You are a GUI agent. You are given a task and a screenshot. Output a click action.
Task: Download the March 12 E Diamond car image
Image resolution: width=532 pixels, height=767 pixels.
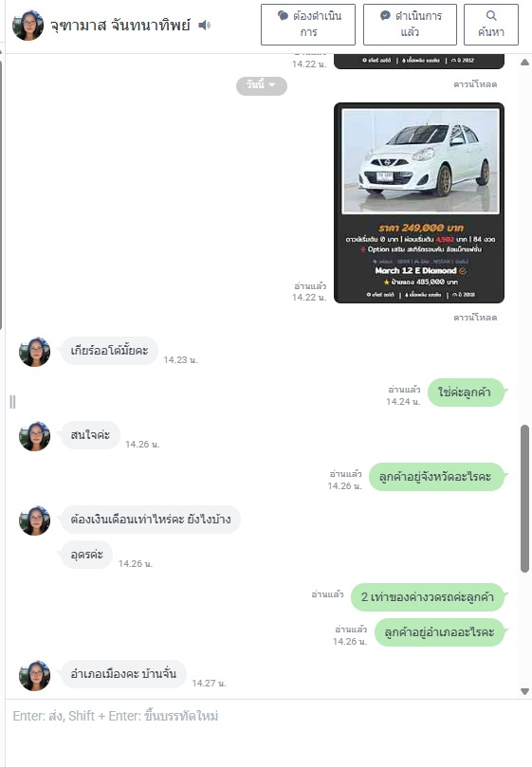tap(475, 318)
